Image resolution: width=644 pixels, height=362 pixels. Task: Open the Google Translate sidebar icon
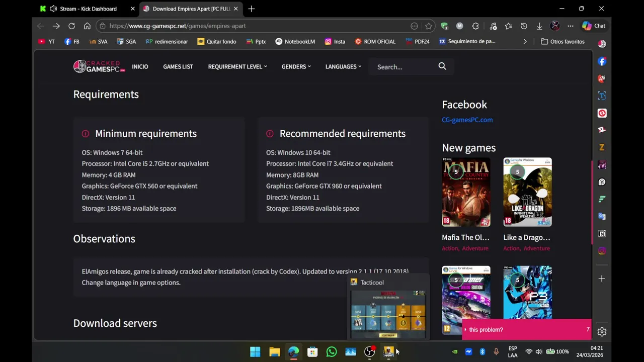tap(602, 216)
